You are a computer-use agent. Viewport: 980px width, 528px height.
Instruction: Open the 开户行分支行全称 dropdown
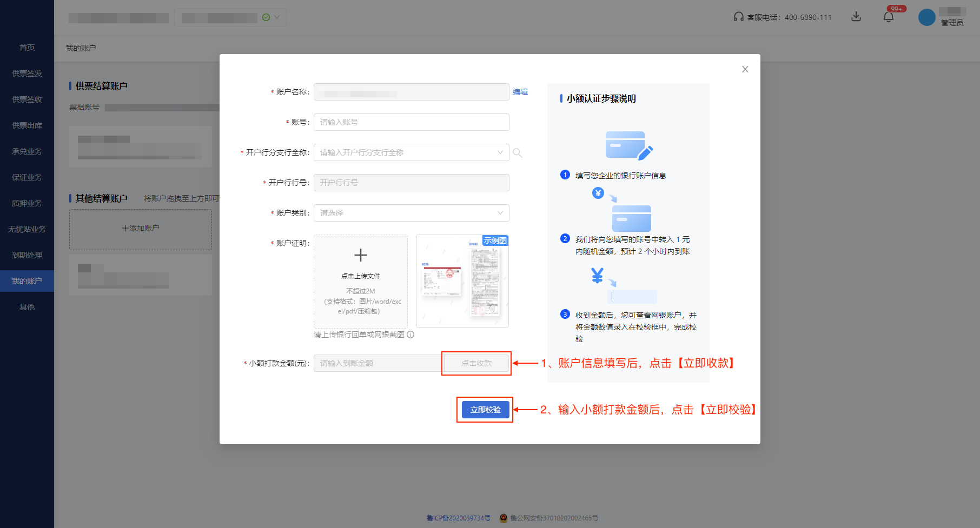(x=411, y=152)
